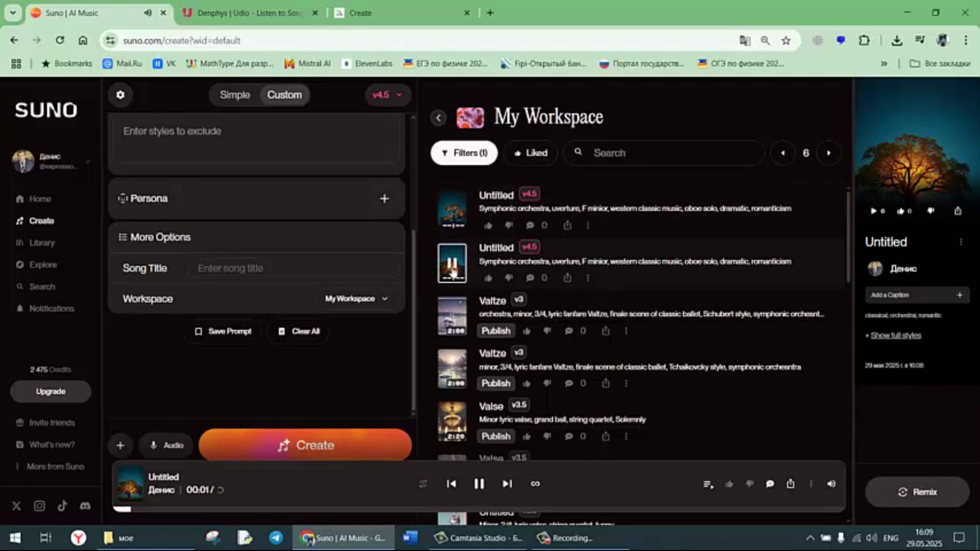
Task: Go to previous workspace page
Action: [783, 153]
